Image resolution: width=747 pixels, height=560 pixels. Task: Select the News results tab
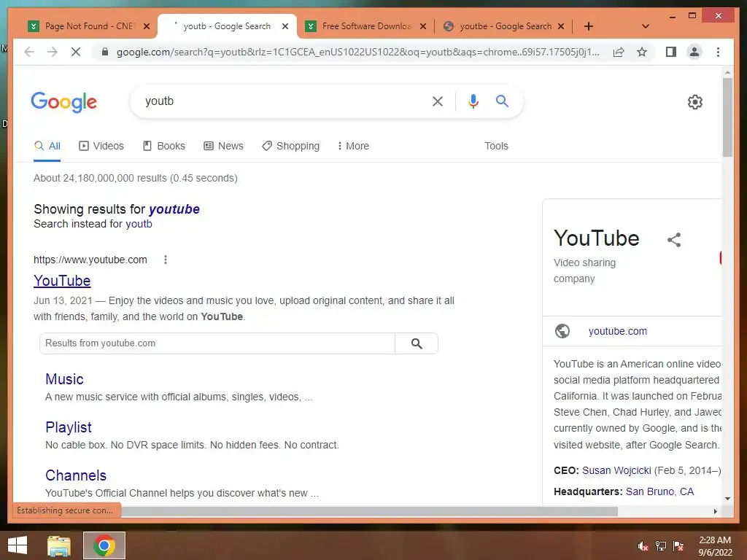point(223,146)
